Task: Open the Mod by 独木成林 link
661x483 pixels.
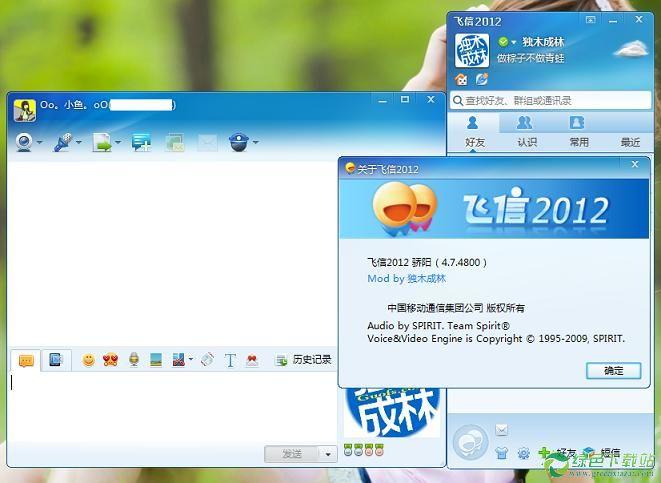Action: pyautogui.click(x=406, y=279)
